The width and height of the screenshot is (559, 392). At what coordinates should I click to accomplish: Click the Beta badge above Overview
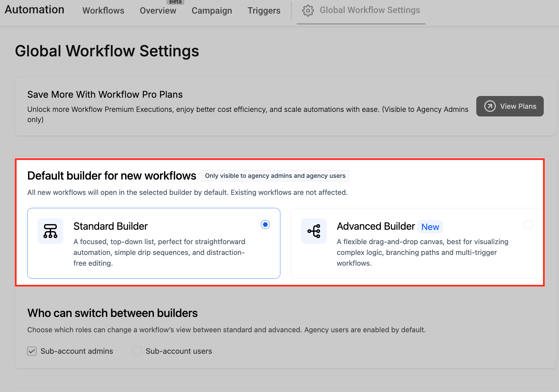175,2
